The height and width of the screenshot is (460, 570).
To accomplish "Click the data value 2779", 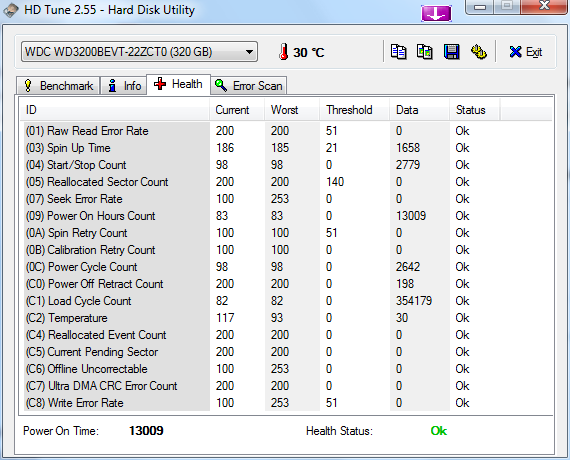I will coord(408,165).
